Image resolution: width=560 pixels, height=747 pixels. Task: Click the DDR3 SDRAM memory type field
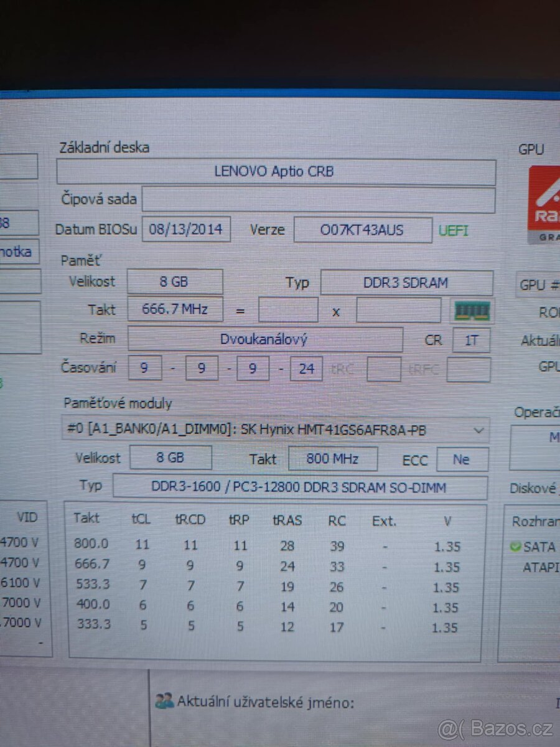pos(406,283)
